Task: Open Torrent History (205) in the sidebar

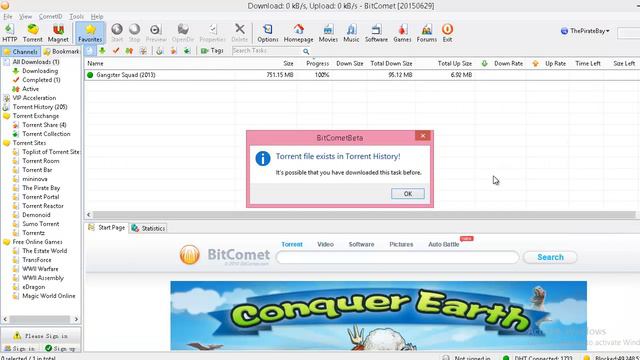Action: [40, 107]
